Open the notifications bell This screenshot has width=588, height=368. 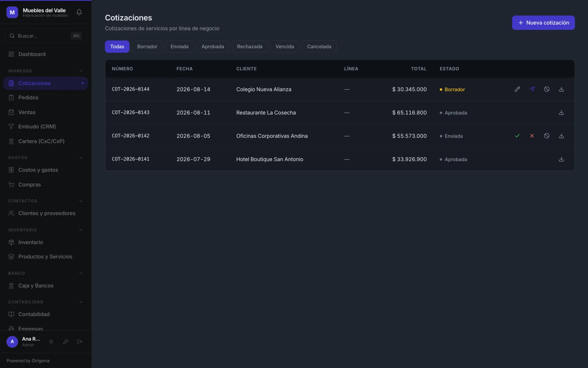point(79,12)
